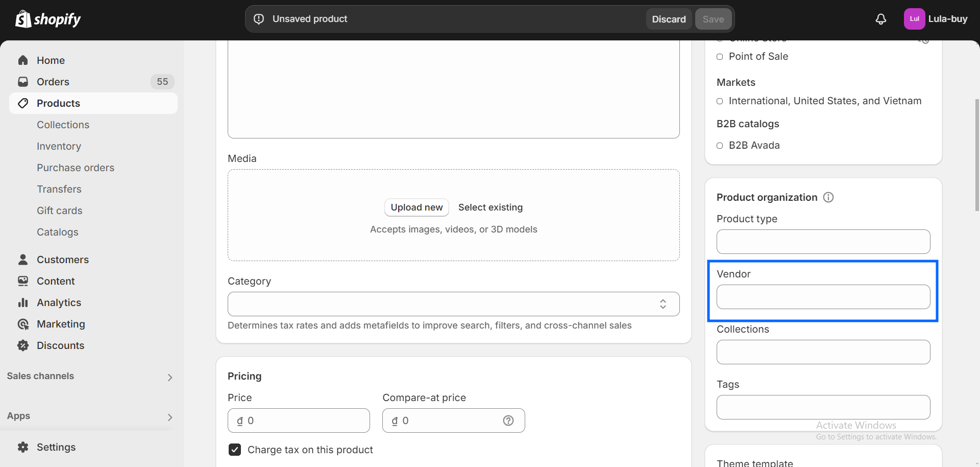This screenshot has width=980, height=467.
Task: Click the Discard button
Action: point(669,19)
